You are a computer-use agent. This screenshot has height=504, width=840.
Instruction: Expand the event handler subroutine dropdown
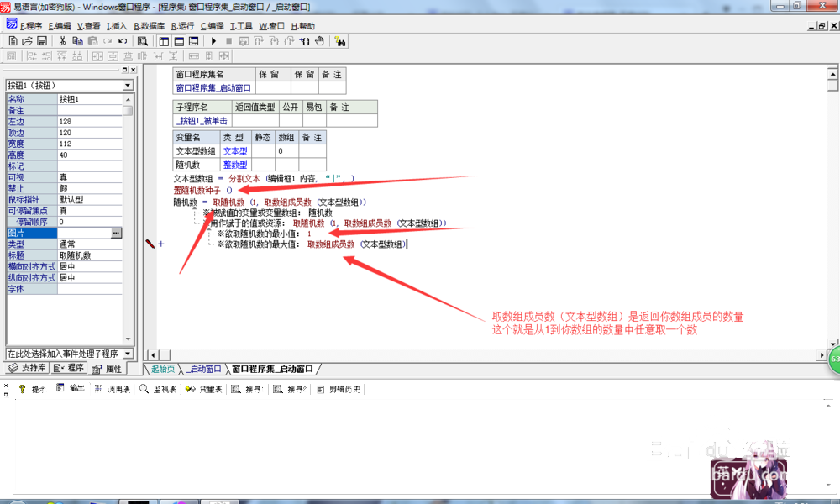[x=128, y=354]
